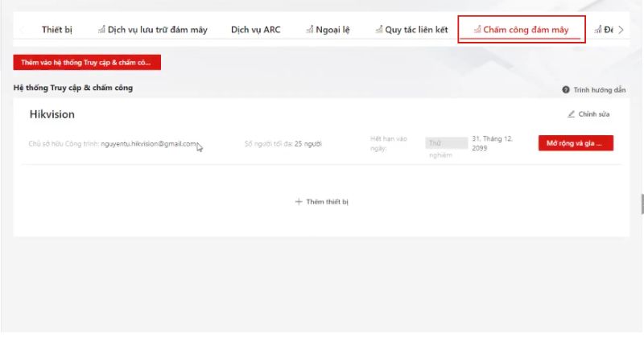Click the signal icon beside Dịch vụ lưu trữ đám mây
This screenshot has width=644, height=338.
(x=101, y=30)
